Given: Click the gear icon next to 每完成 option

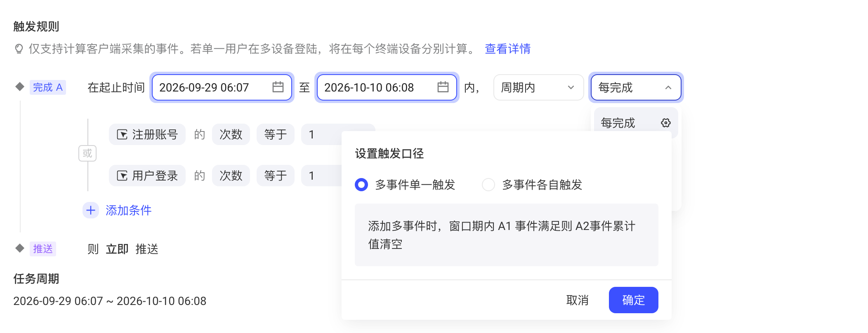Looking at the screenshot, I should (x=665, y=123).
